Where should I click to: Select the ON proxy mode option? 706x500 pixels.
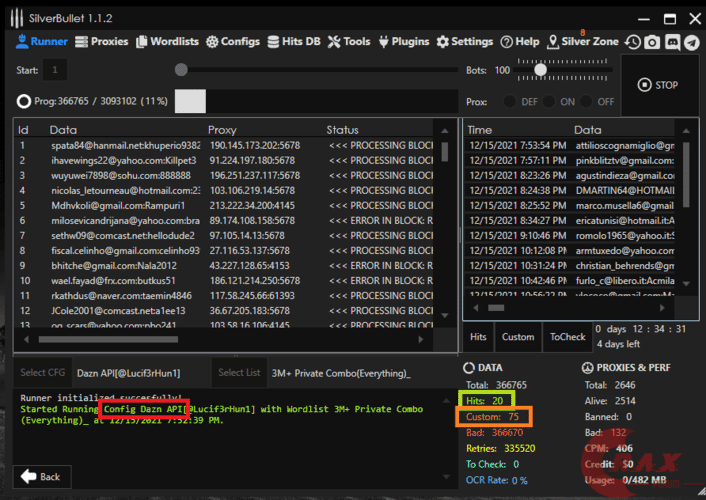coord(549,101)
